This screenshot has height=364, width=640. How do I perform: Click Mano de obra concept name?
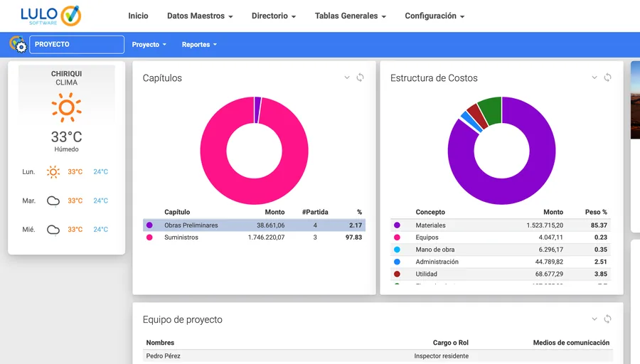click(435, 250)
